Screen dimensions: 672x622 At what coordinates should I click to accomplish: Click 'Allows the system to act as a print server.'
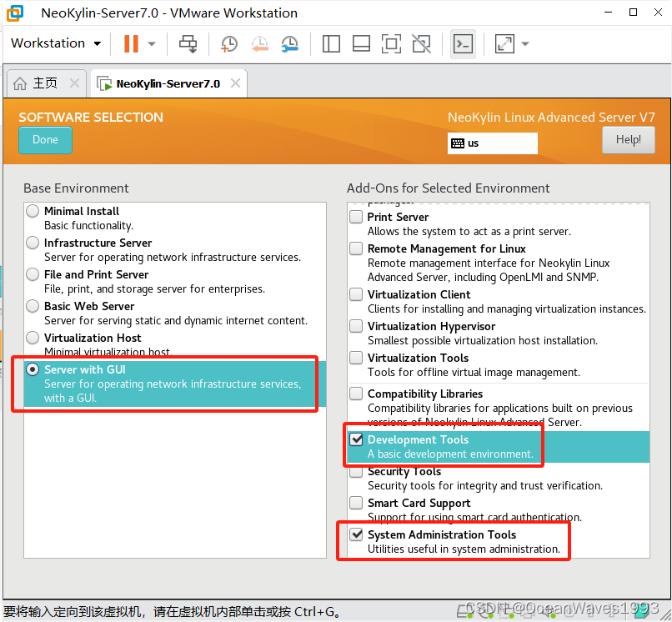(x=469, y=232)
